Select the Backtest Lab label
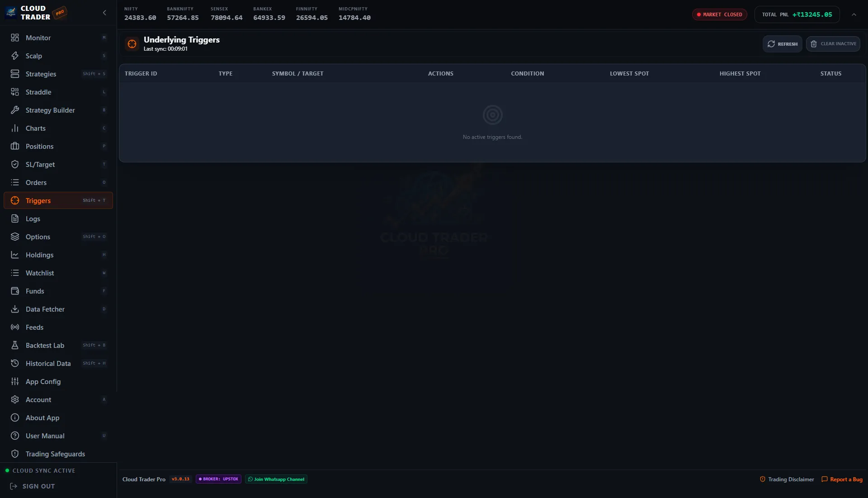This screenshot has width=868, height=498. click(45, 345)
